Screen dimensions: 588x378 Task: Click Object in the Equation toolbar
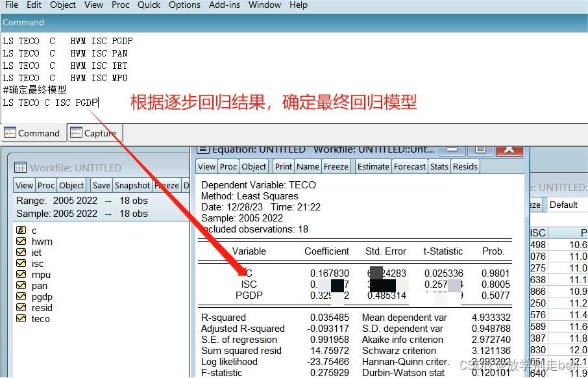254,167
